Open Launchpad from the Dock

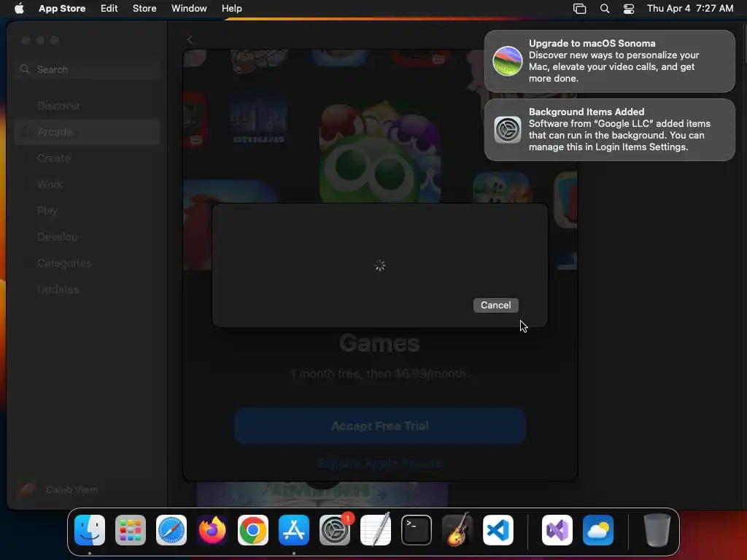pyautogui.click(x=131, y=530)
